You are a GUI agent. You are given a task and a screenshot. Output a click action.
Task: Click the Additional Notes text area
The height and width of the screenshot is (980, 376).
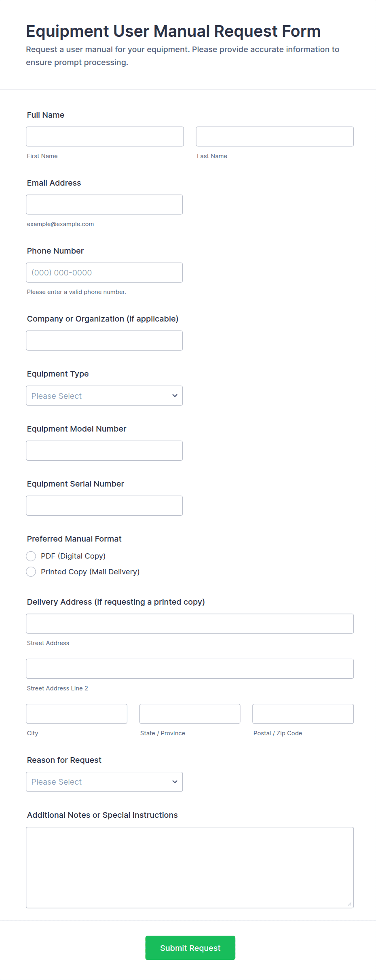(190, 868)
